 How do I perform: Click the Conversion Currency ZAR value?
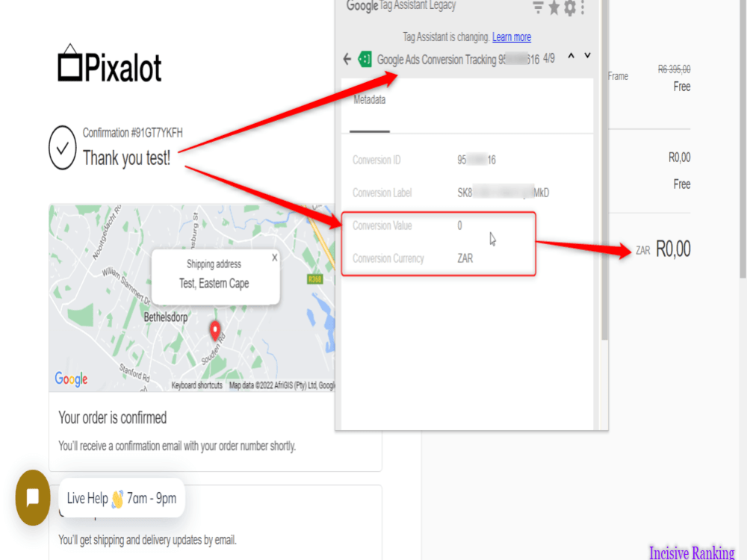pos(465,258)
